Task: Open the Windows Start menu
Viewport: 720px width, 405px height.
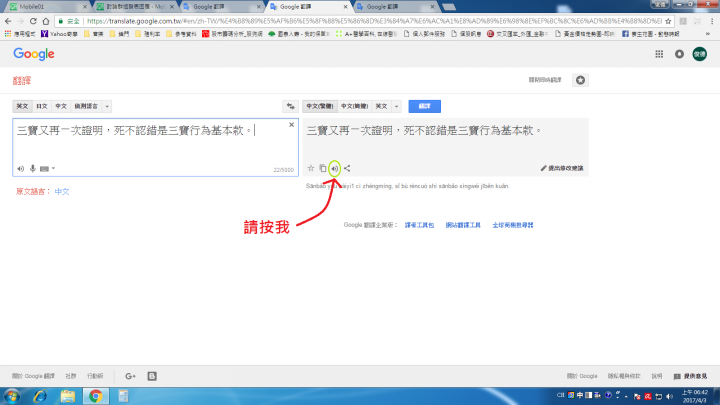Action: [11, 396]
